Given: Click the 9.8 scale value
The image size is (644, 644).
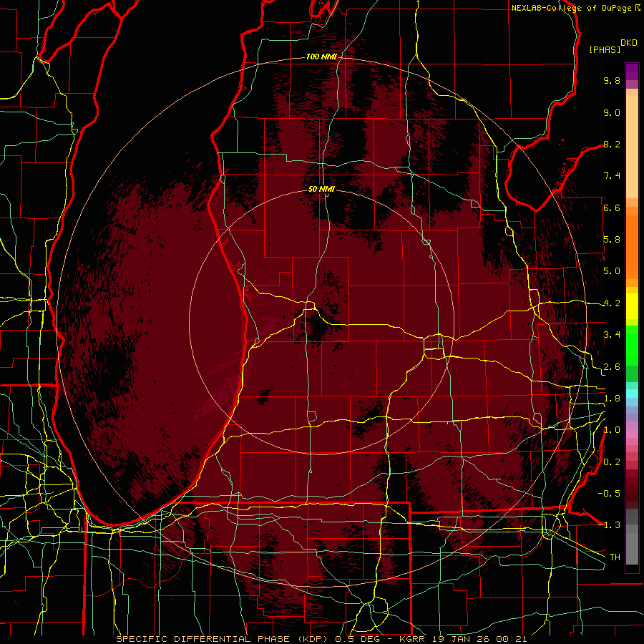Looking at the screenshot, I should 612,81.
